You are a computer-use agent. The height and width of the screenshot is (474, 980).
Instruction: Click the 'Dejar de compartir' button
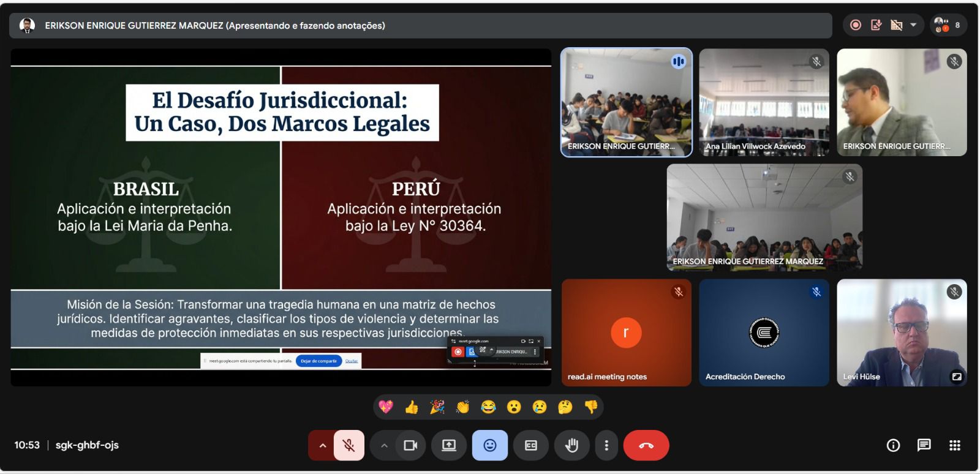tap(318, 361)
